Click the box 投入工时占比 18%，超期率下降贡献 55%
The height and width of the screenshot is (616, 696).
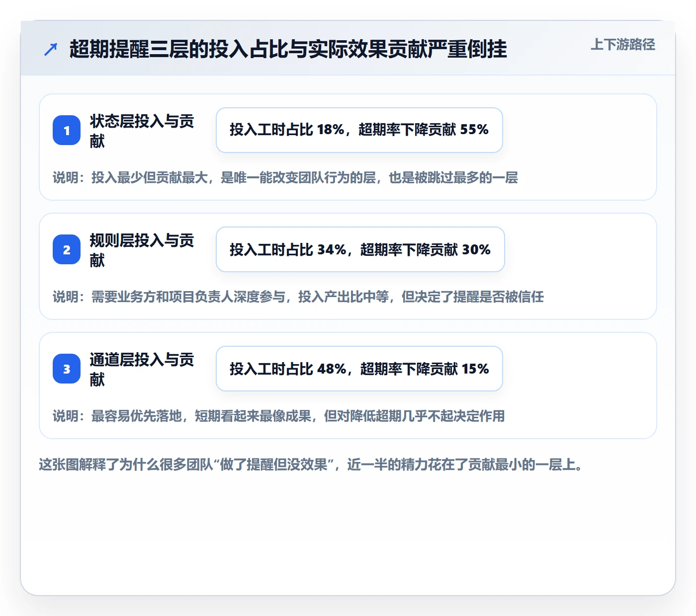tap(359, 130)
